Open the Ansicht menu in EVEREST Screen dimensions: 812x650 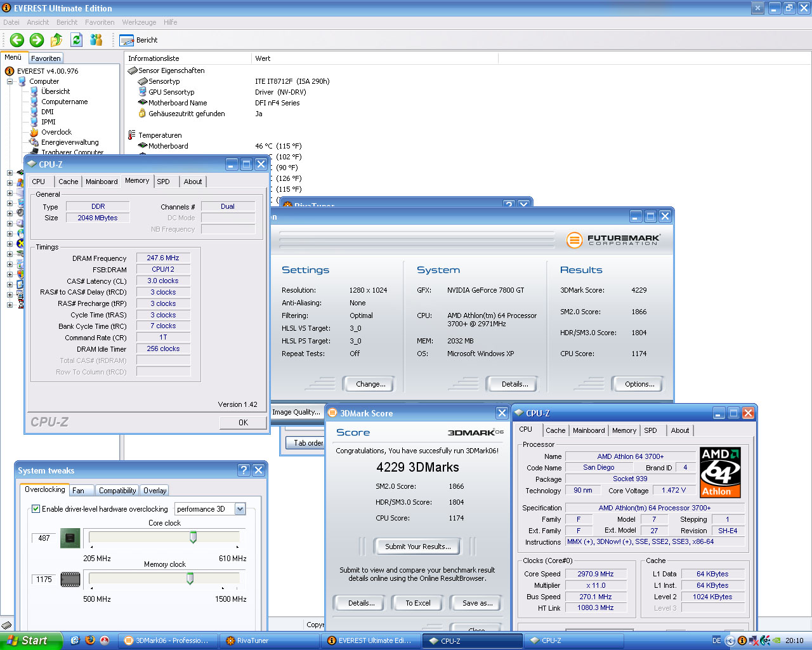(38, 22)
